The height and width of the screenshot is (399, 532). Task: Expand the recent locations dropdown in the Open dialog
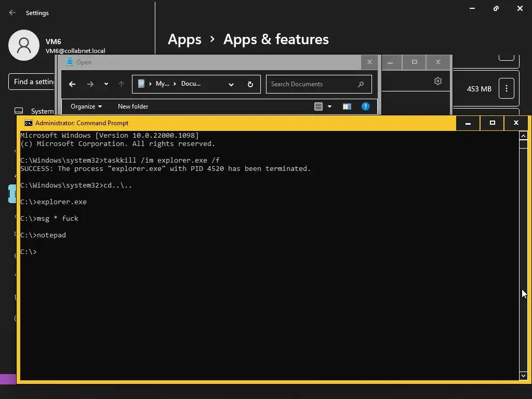106,84
